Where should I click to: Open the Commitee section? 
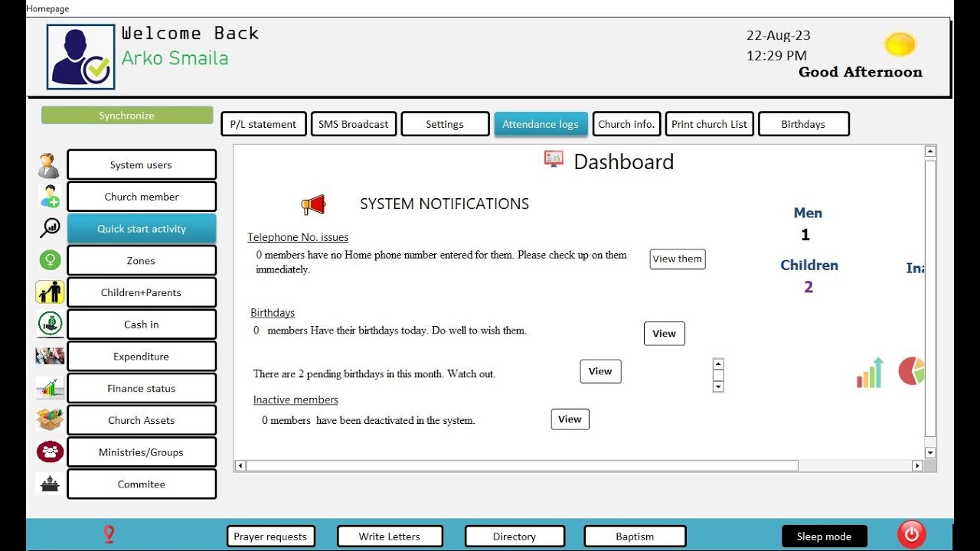142,484
